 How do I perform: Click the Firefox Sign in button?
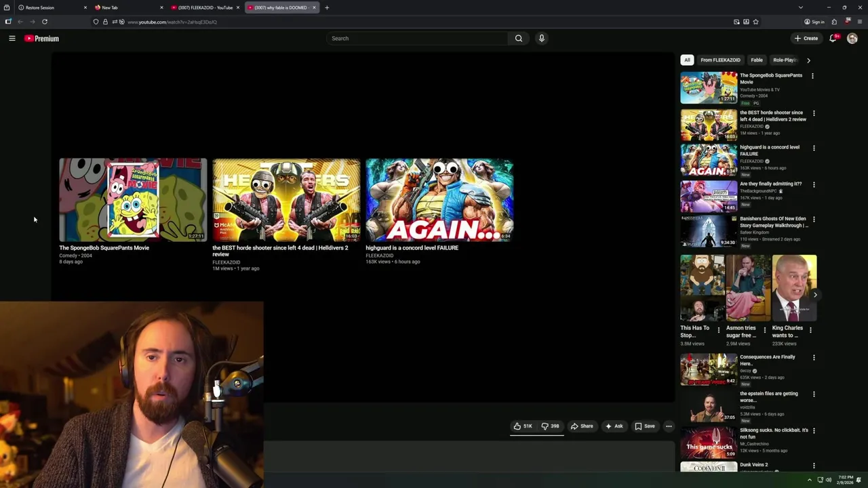[x=814, y=22]
